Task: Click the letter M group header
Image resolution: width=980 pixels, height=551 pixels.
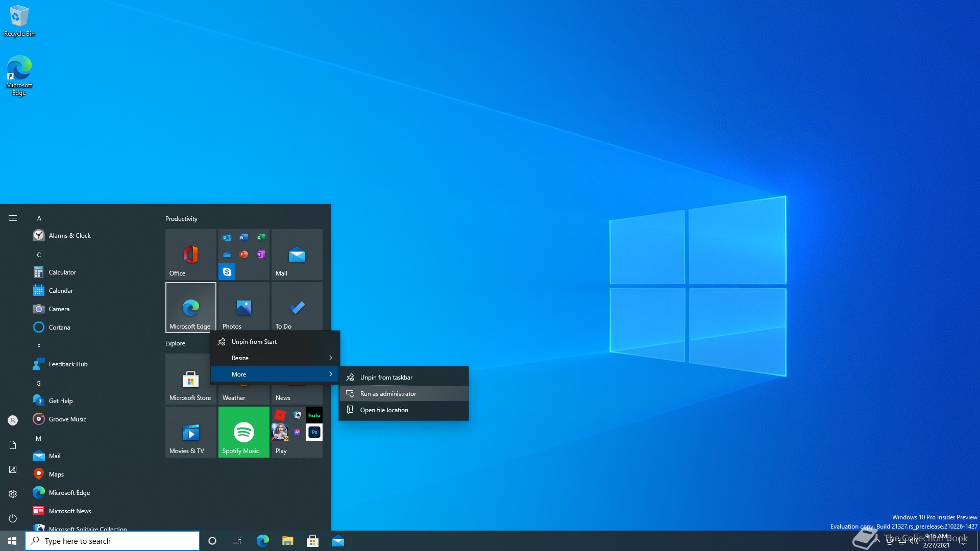Action: [x=39, y=438]
